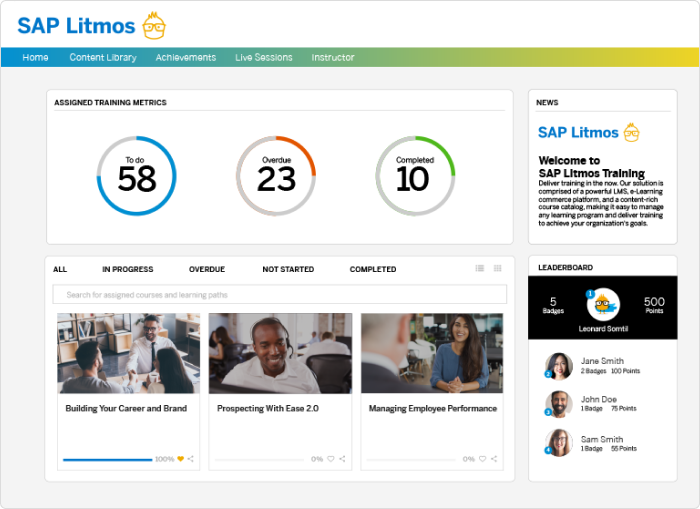
Task: Click the Overdue 23 metric circle
Action: pos(276,176)
